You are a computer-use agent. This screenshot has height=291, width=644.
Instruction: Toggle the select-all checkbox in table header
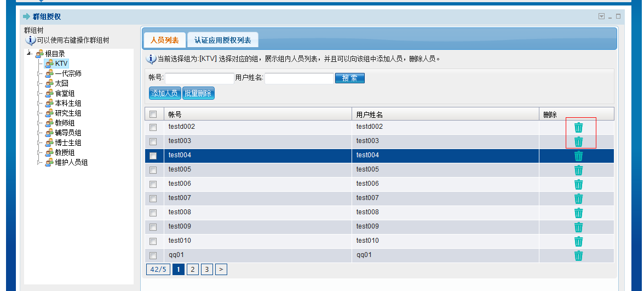pyautogui.click(x=153, y=115)
